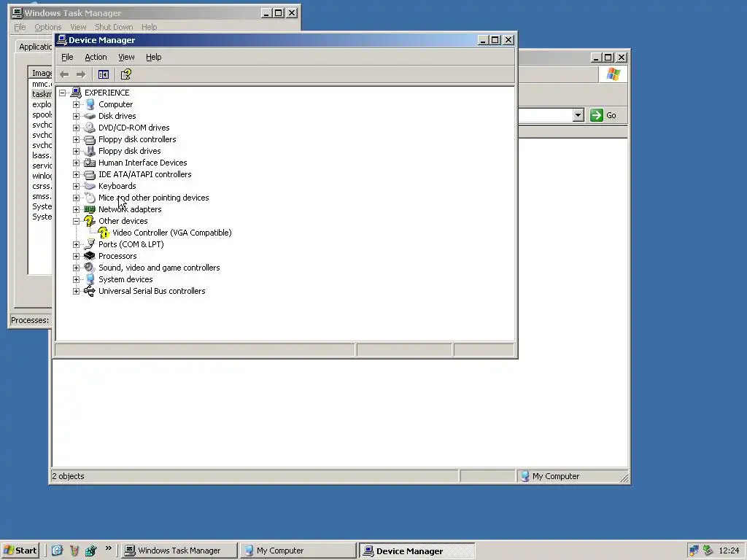The image size is (747, 560).
Task: Expand the Processors node
Action: pyautogui.click(x=76, y=256)
